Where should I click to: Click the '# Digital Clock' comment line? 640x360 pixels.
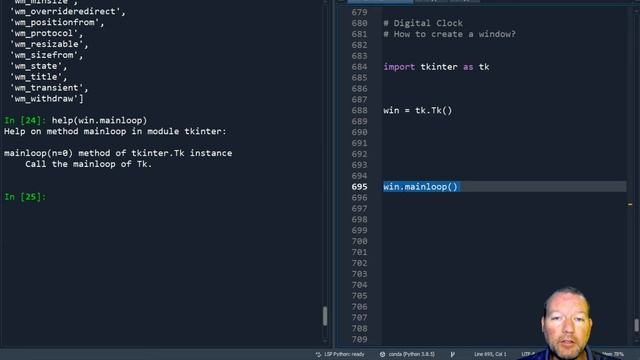coord(423,23)
